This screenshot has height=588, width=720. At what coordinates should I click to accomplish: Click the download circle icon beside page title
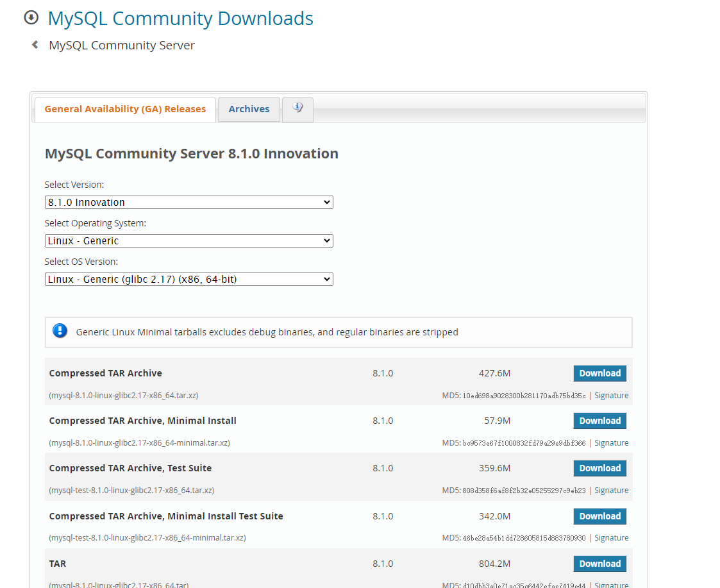(31, 18)
